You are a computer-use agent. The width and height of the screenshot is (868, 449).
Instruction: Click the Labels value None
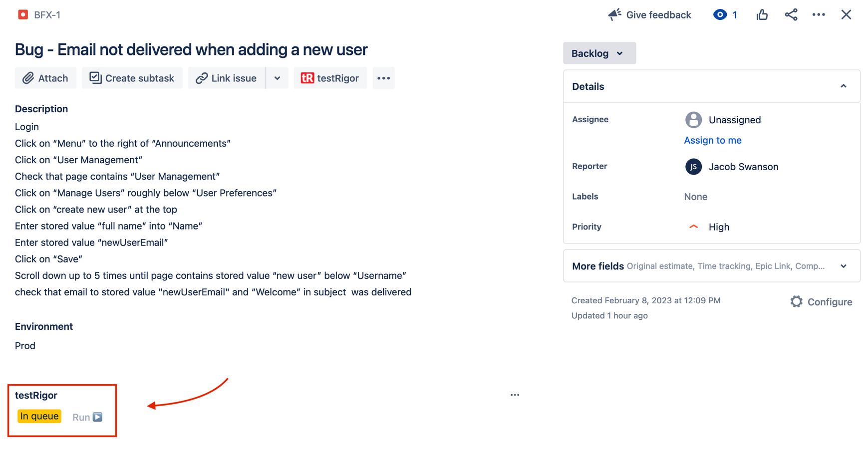695,197
